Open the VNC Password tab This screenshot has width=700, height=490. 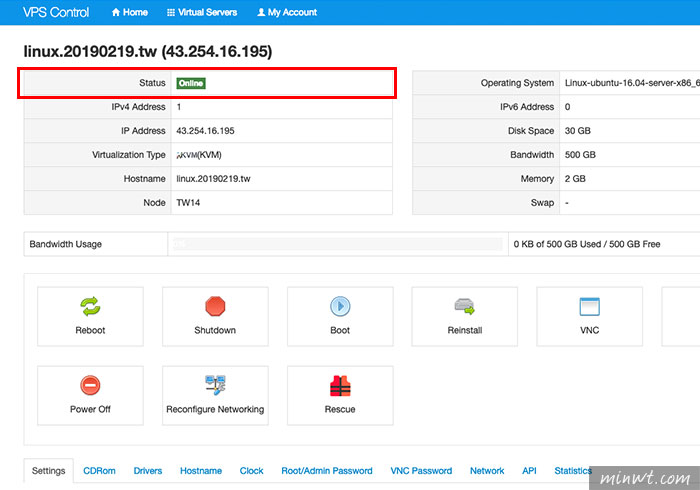[x=421, y=471]
